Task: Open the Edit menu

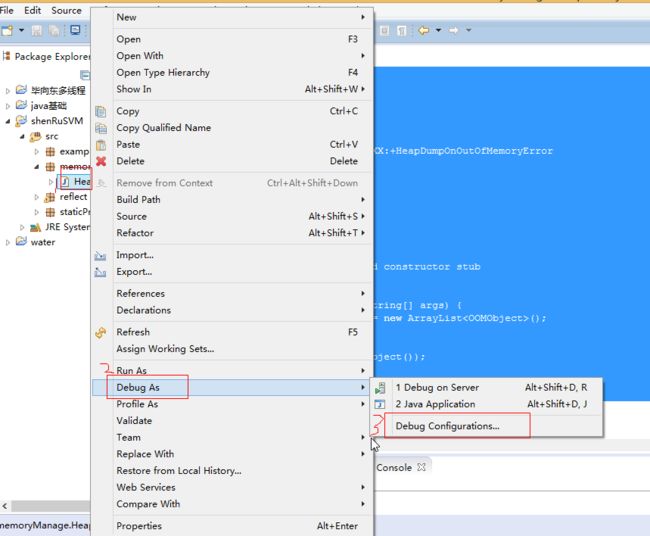Action: [32, 10]
